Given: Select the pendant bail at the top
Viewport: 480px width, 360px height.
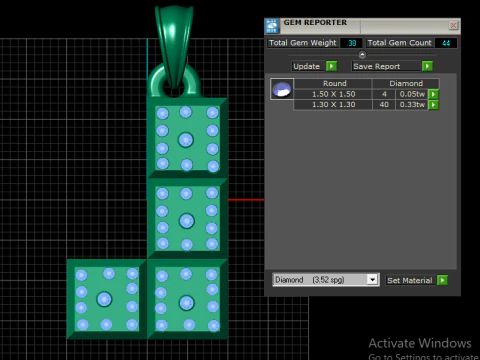Looking at the screenshot, I should click(x=174, y=47).
